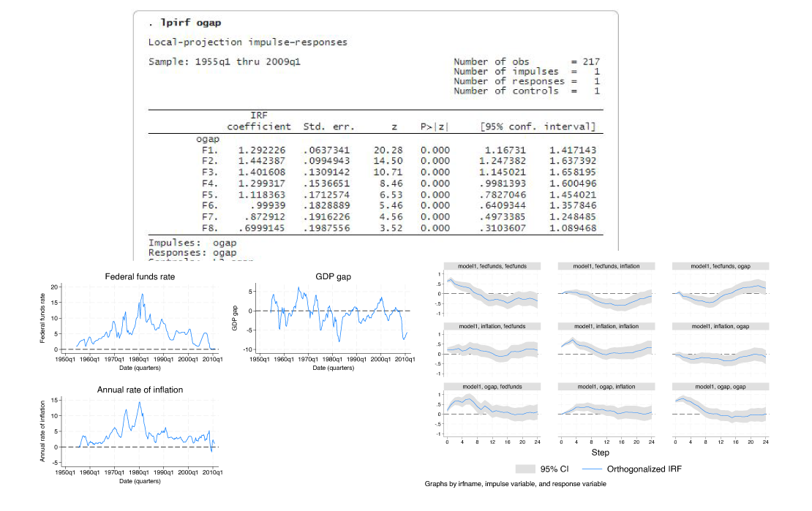Image resolution: width=812 pixels, height=511 pixels.
Task: Click the 'Sample: 1955q1 thru 2009q1' line
Action: click(225, 61)
